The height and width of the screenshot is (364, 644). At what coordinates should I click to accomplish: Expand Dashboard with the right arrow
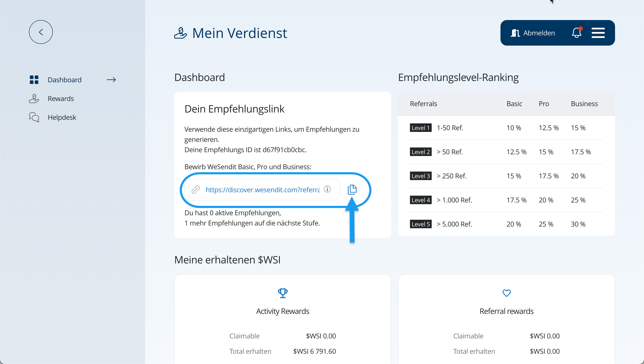[111, 80]
